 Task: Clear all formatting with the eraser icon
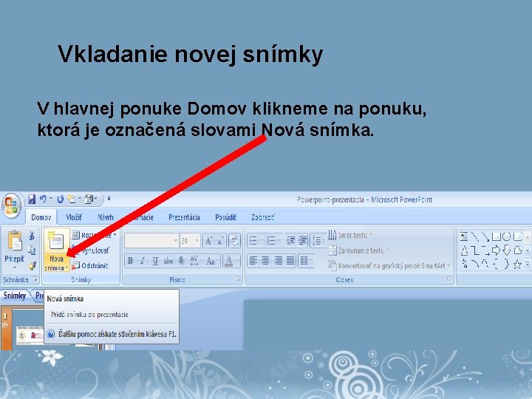pos(234,241)
